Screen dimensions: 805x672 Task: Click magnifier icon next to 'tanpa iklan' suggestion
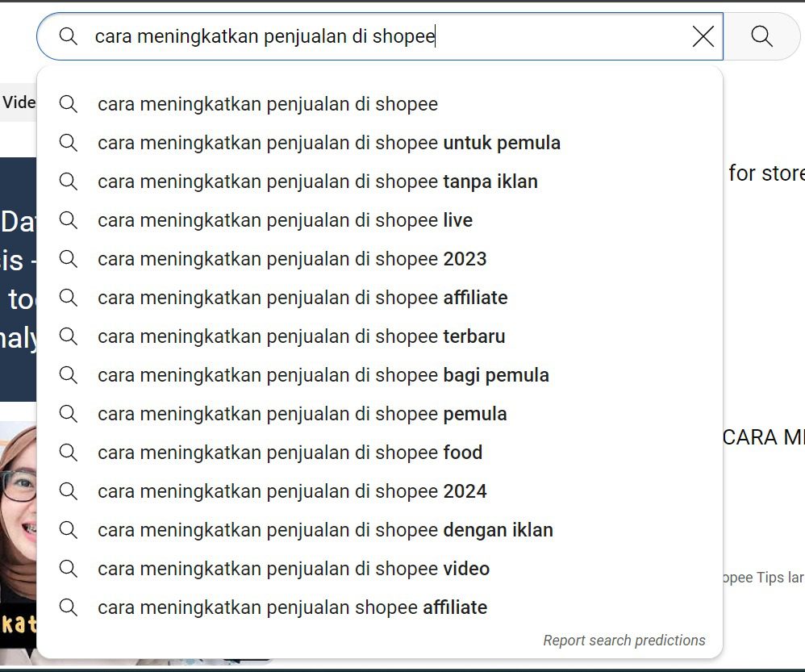coord(69,182)
